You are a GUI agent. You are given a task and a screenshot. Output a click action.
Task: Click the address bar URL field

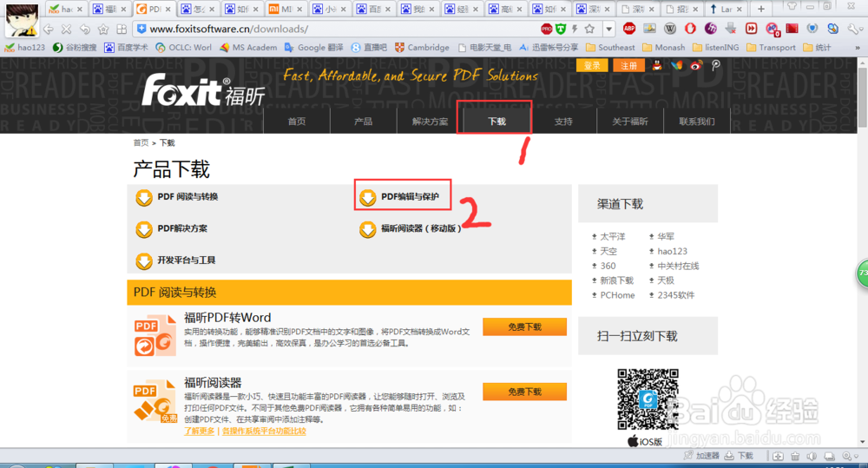click(x=338, y=29)
